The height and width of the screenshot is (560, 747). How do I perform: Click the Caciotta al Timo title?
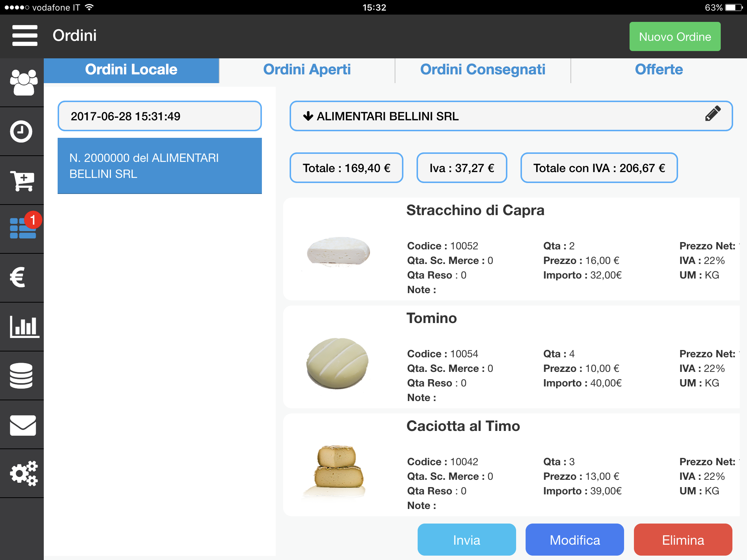coord(463,426)
